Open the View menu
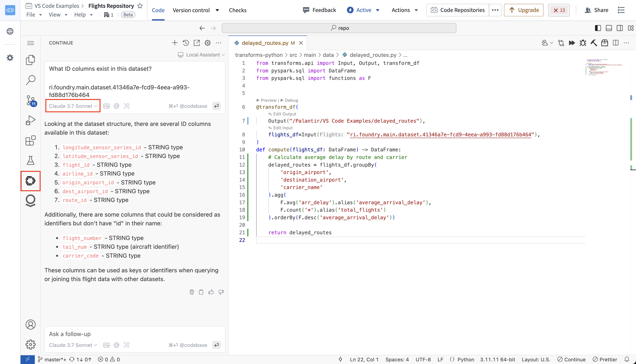The image size is (636, 364). click(58, 15)
